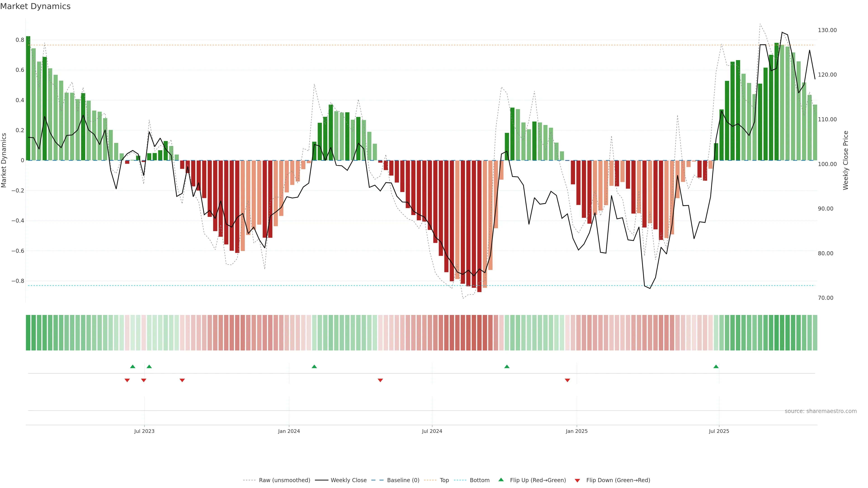This screenshot has height=488, width=868.
Task: Click the Jul 2025 x-axis label
Action: [x=719, y=431]
